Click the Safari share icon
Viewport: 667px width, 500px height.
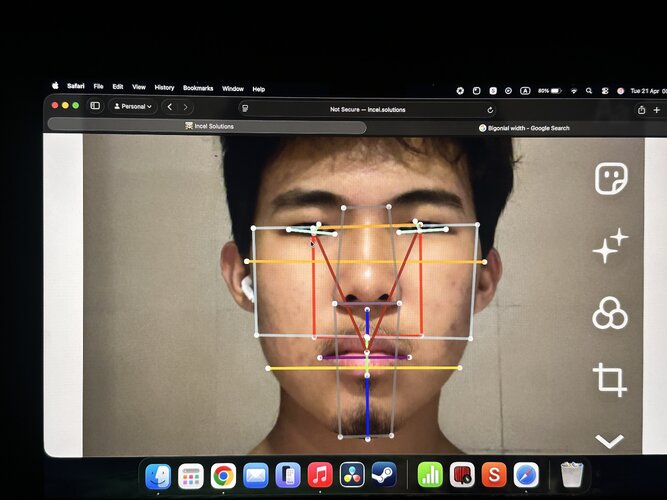pyautogui.click(x=641, y=110)
